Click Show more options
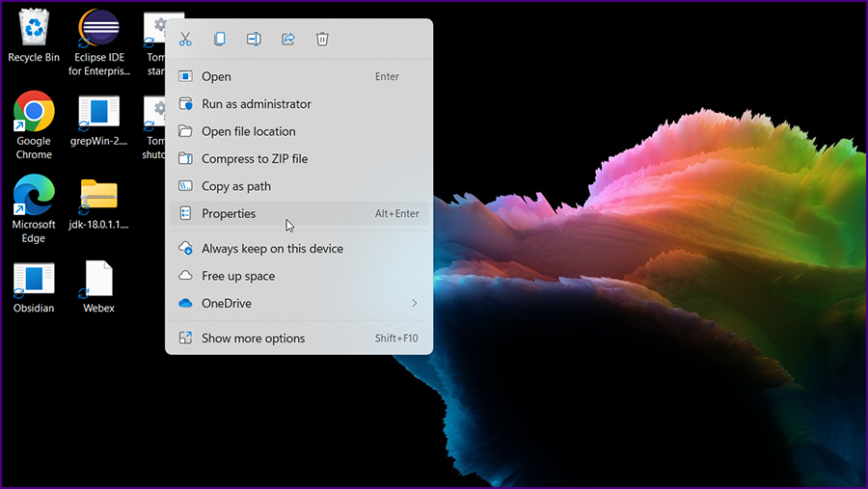The height and width of the screenshot is (489, 868). click(x=253, y=339)
